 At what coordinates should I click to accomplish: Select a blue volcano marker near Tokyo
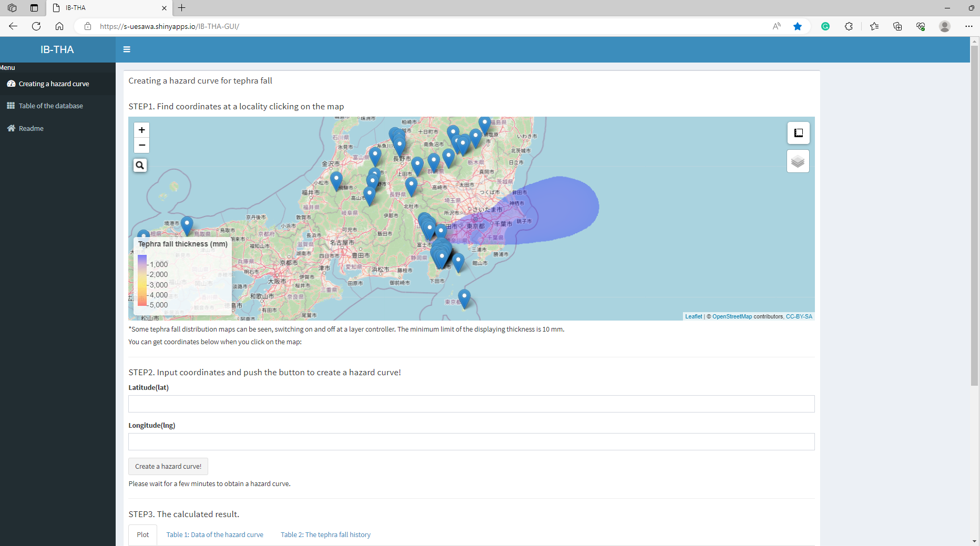(441, 230)
